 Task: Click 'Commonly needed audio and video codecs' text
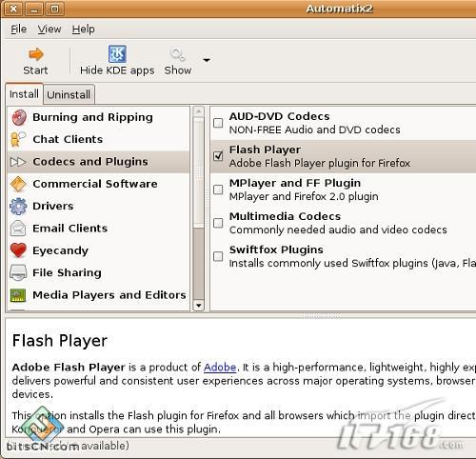coord(338,229)
